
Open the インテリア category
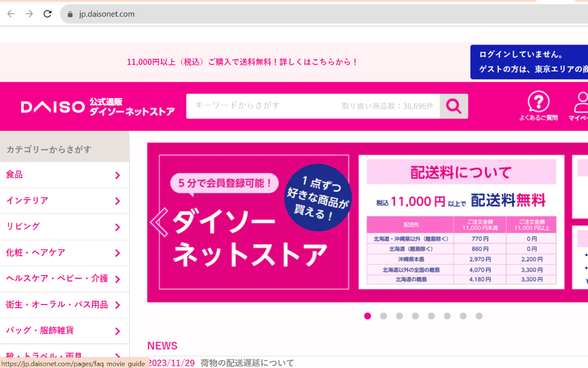[65, 201]
